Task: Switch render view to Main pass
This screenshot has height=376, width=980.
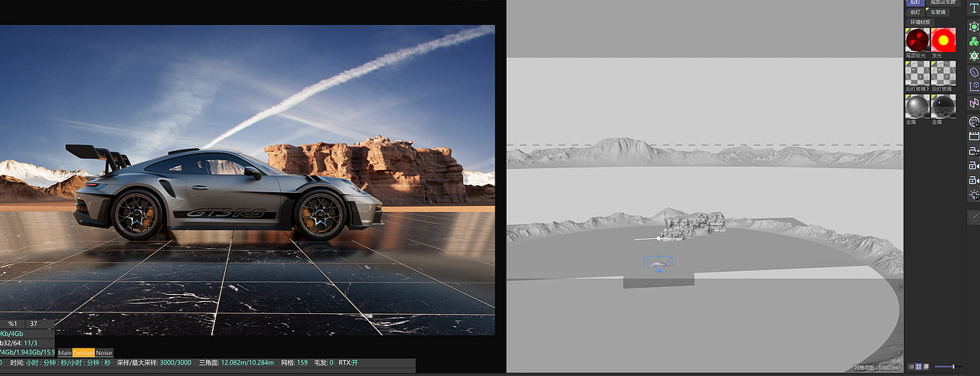Action: tap(65, 353)
